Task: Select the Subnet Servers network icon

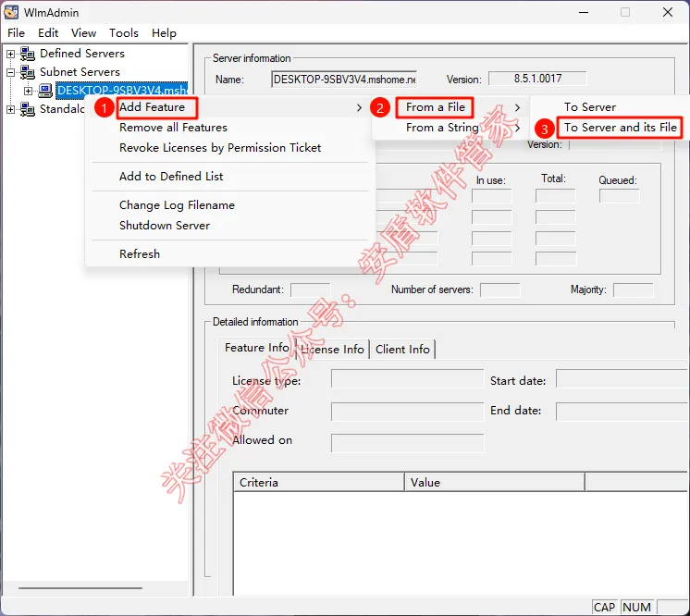Action: [x=27, y=72]
